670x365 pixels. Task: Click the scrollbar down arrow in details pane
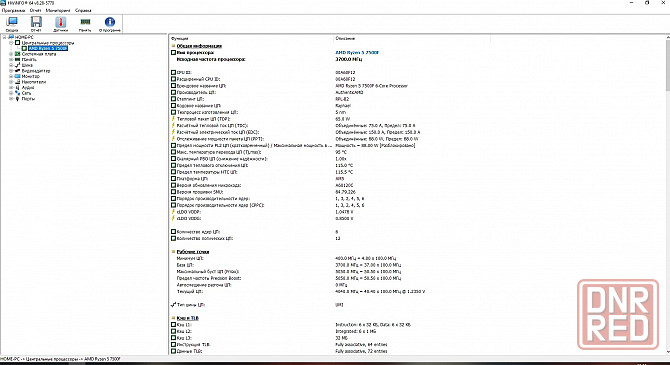click(x=667, y=352)
